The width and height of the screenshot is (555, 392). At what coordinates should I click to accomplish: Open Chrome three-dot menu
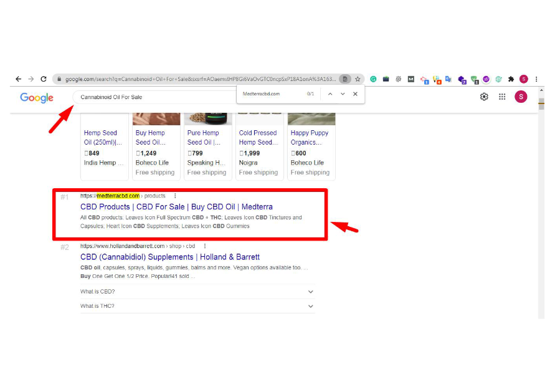[536, 79]
